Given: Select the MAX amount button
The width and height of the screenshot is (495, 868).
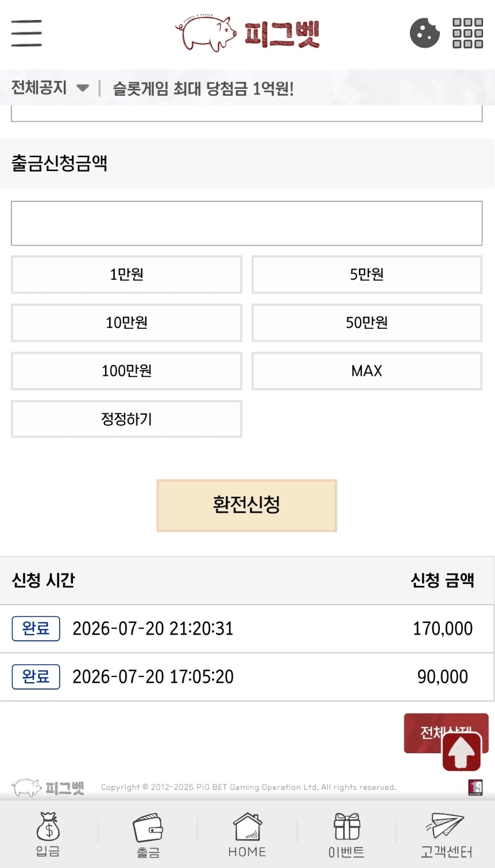Looking at the screenshot, I should tap(367, 371).
